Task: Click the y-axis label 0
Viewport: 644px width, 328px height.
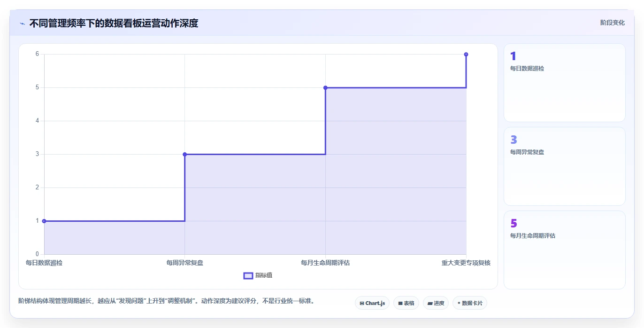Action: tap(37, 254)
